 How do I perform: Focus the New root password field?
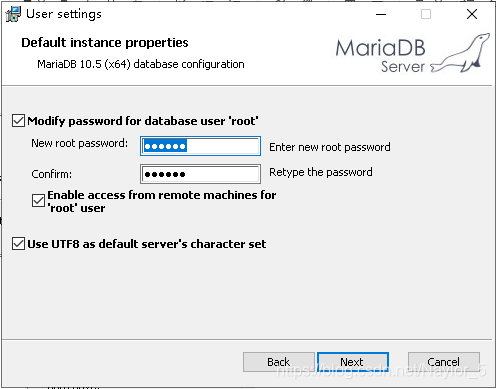[200, 146]
